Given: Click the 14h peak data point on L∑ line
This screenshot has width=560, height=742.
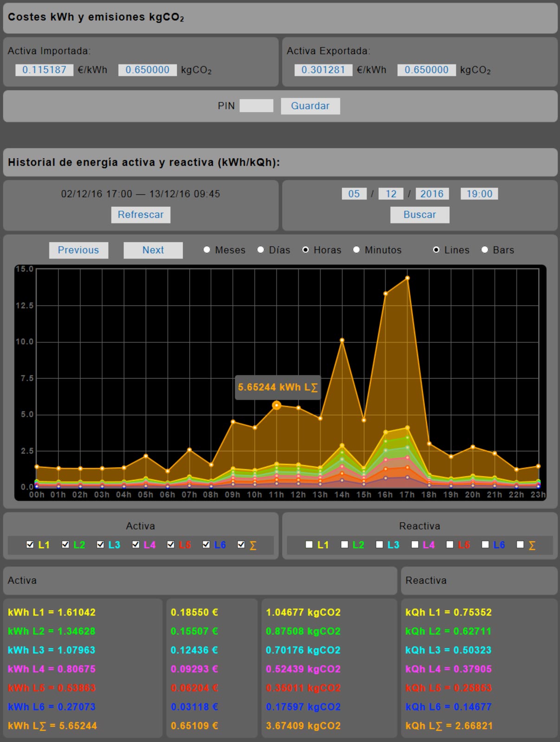Looking at the screenshot, I should 342,340.
